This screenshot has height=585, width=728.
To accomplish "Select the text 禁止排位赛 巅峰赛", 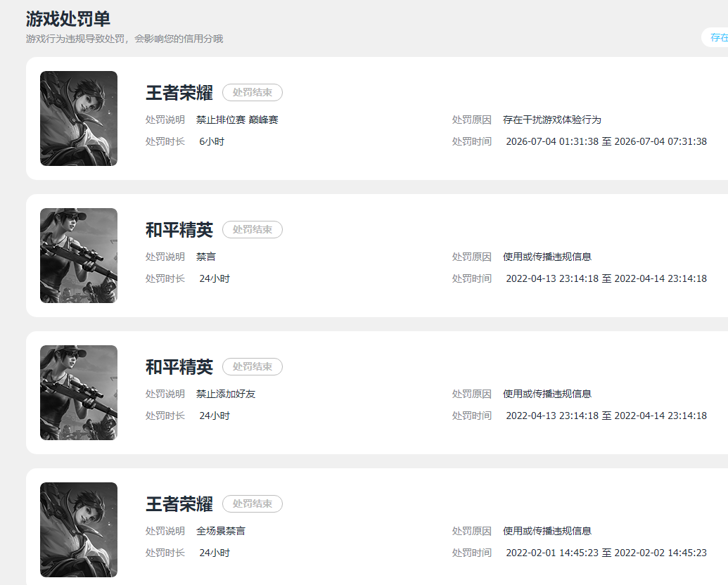I will click(x=237, y=120).
